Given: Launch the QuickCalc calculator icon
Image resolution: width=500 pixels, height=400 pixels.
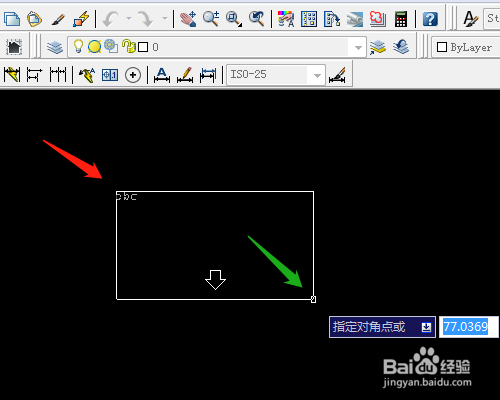Looking at the screenshot, I should click(401, 19).
